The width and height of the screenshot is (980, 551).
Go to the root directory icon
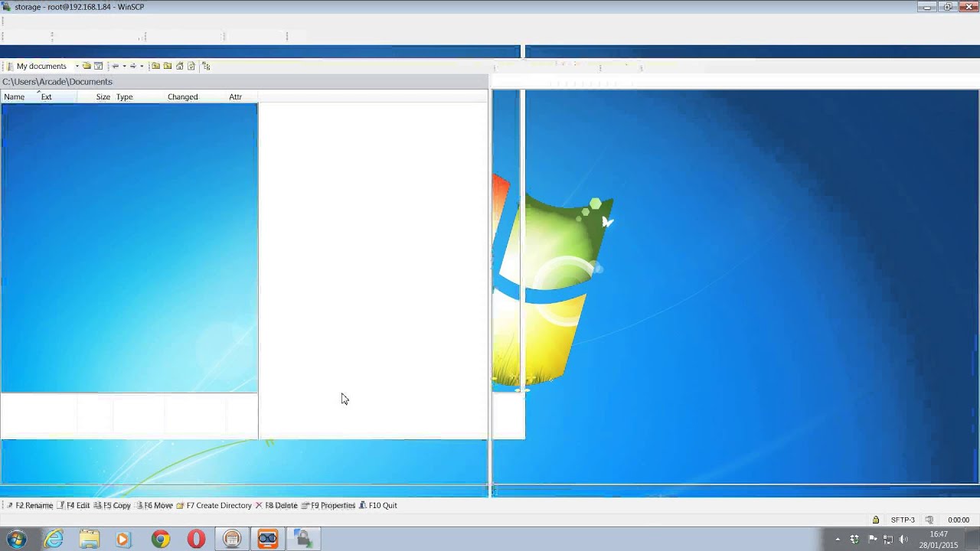click(168, 66)
